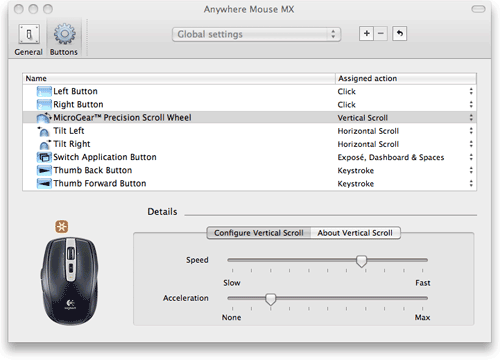Select the Tilt Left row name
This screenshot has height=361, width=500.
[69, 131]
